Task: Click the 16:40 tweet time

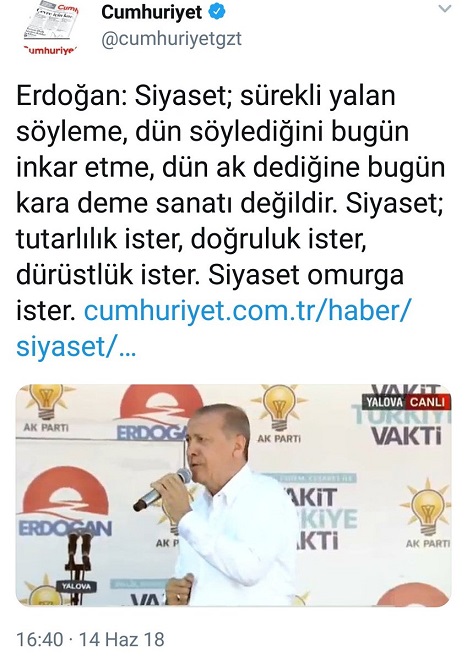Action: [x=40, y=639]
